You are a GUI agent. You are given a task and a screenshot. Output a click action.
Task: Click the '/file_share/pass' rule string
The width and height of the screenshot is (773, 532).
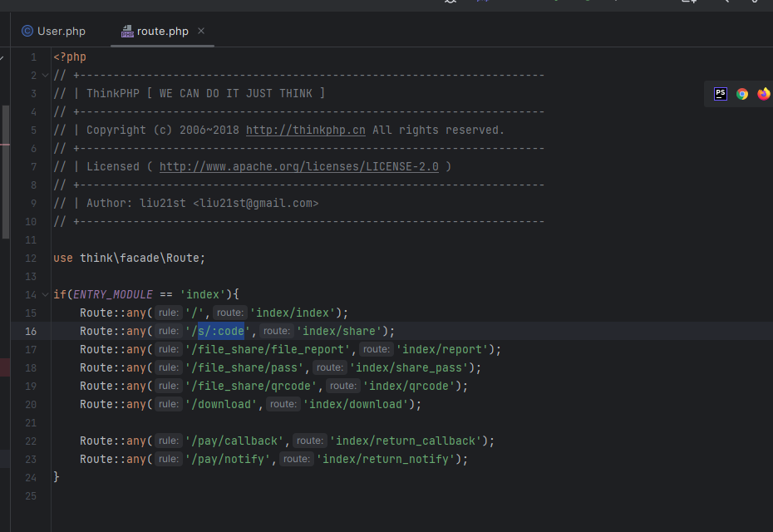244,367
